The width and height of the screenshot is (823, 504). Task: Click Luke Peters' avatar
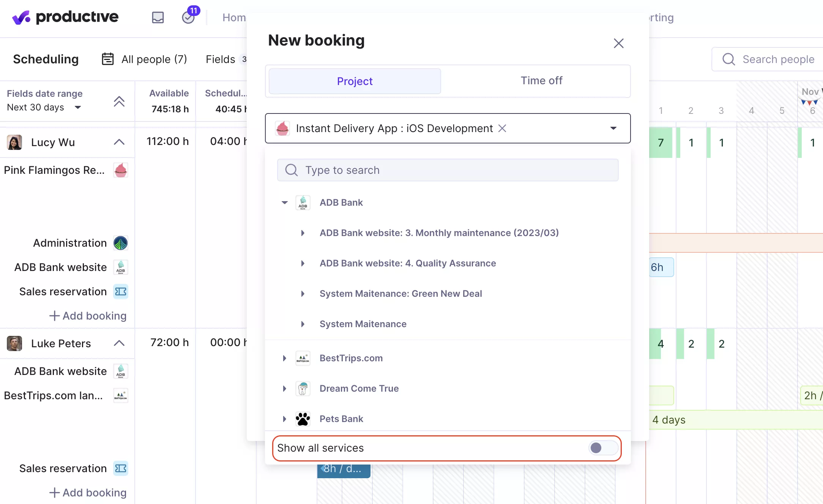pyautogui.click(x=14, y=343)
